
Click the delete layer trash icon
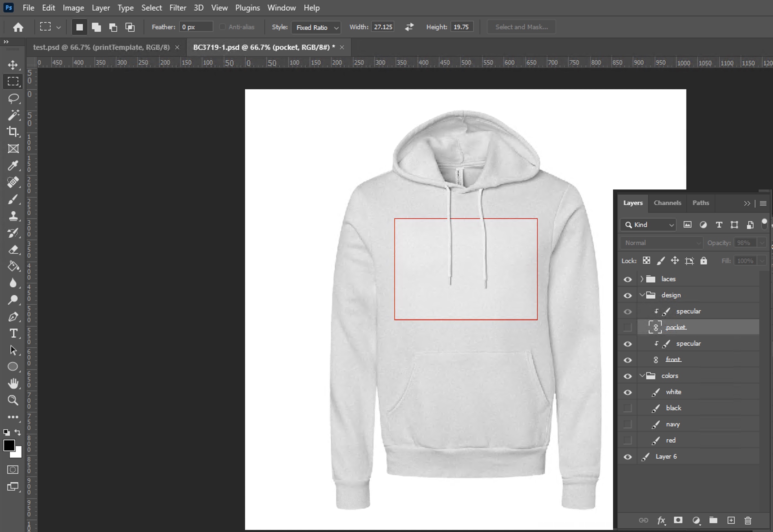(x=748, y=520)
